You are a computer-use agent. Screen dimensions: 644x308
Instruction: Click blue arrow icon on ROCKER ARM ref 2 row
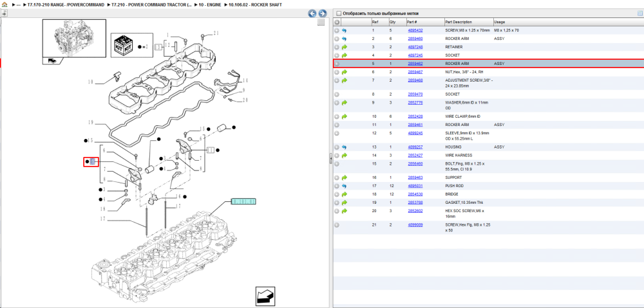344,39
